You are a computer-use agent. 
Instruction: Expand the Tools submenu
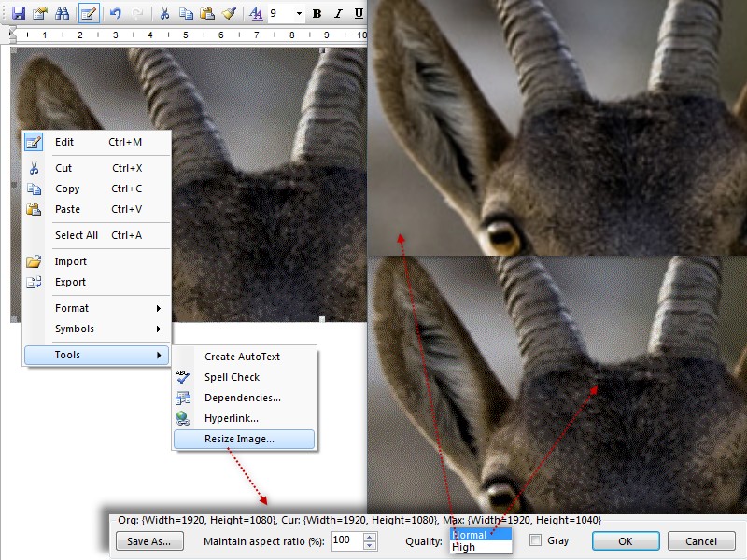click(97, 355)
